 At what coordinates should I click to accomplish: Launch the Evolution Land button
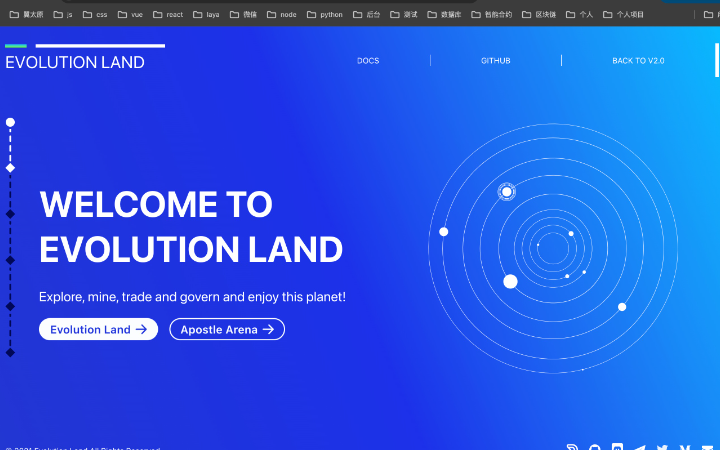pos(98,329)
